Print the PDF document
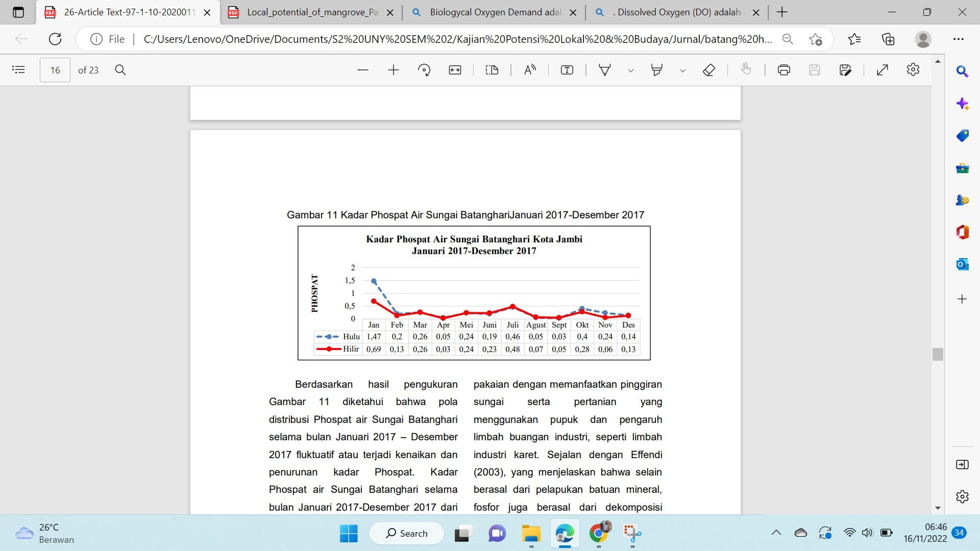Screen dimensions: 980x551 click(x=784, y=70)
